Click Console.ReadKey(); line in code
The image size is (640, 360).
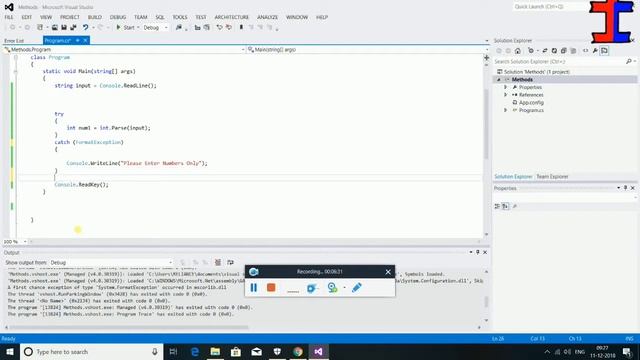pyautogui.click(x=82, y=184)
